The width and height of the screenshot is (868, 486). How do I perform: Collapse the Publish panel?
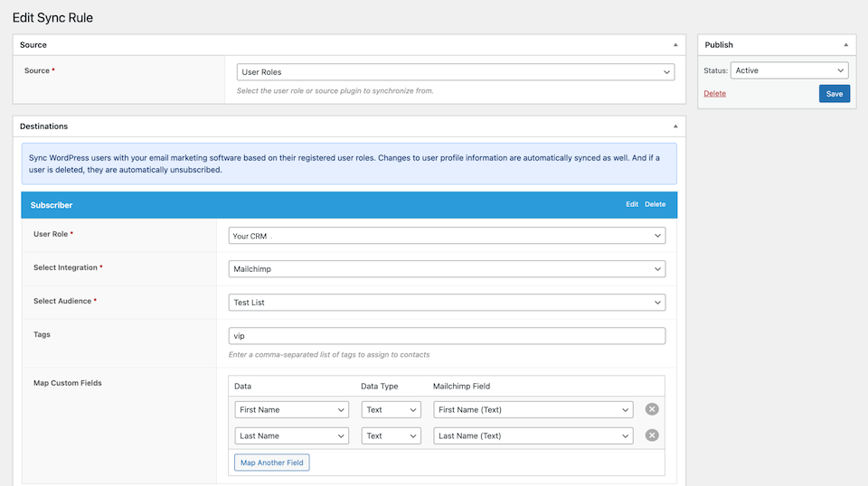click(x=846, y=45)
